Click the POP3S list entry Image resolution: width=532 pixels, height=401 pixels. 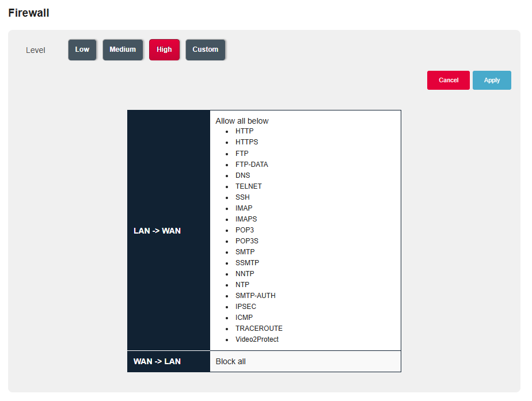tap(247, 241)
